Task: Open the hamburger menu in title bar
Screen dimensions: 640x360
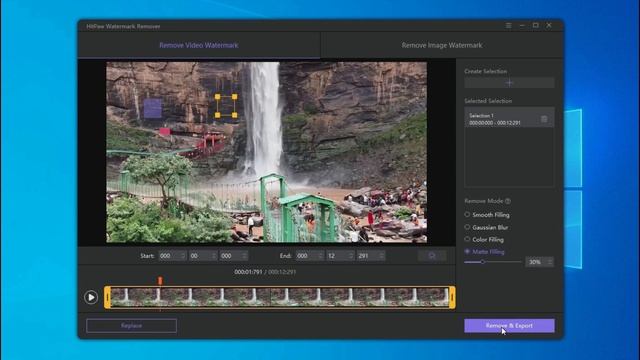Action: point(509,25)
